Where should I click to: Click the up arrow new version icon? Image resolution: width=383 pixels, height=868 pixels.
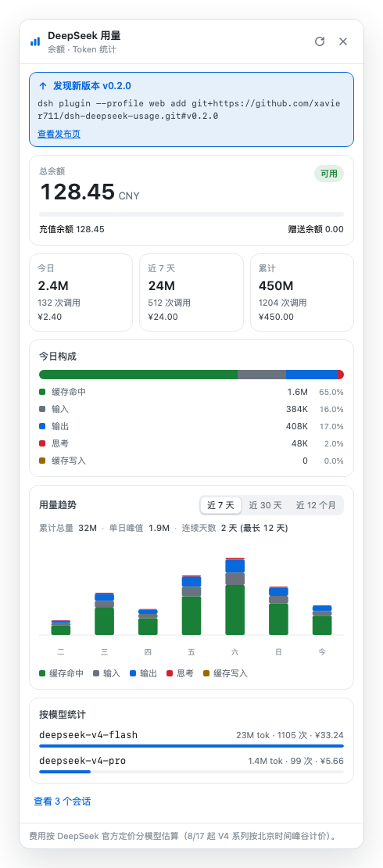pos(43,86)
